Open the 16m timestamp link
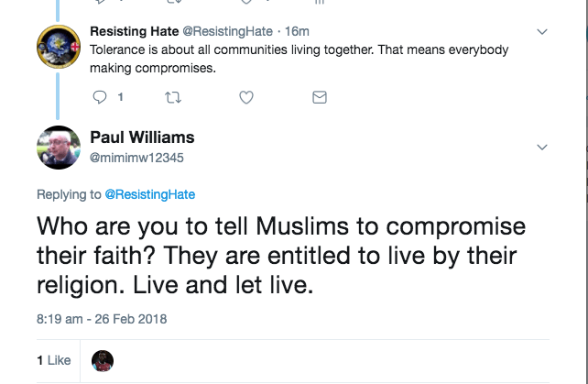The width and height of the screenshot is (588, 384). [298, 31]
